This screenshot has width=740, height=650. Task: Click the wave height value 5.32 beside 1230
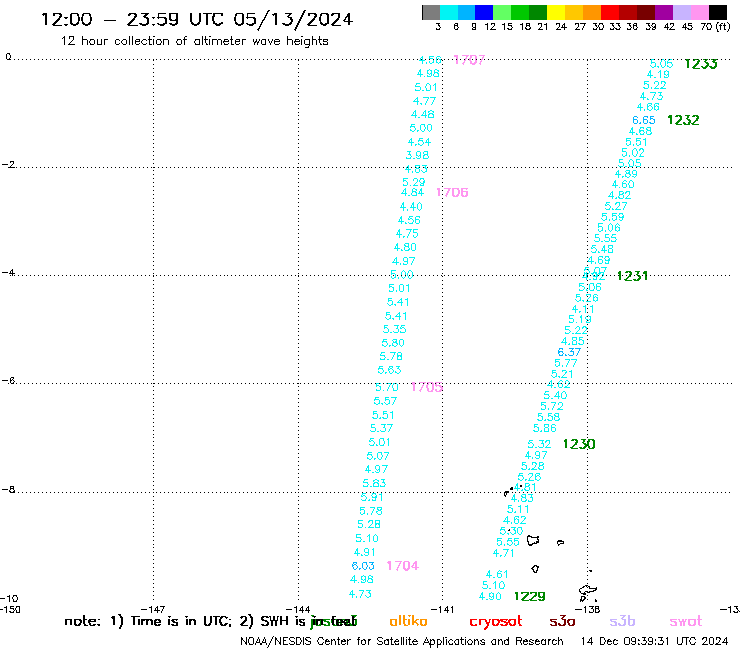(x=539, y=444)
